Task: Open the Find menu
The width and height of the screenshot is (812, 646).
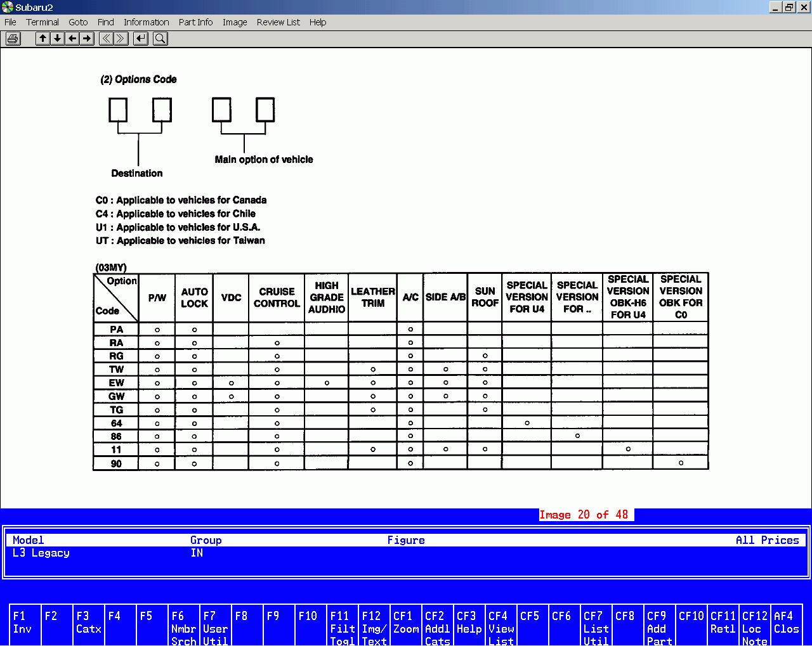Action: click(x=106, y=22)
